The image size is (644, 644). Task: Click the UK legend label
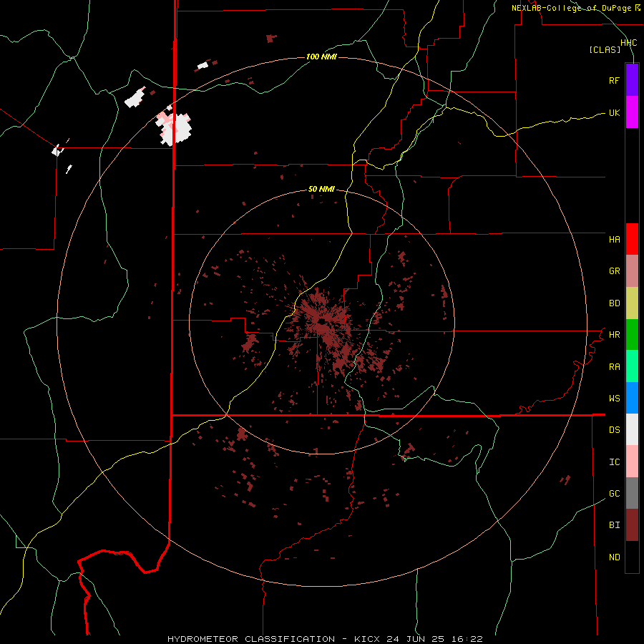coord(614,112)
